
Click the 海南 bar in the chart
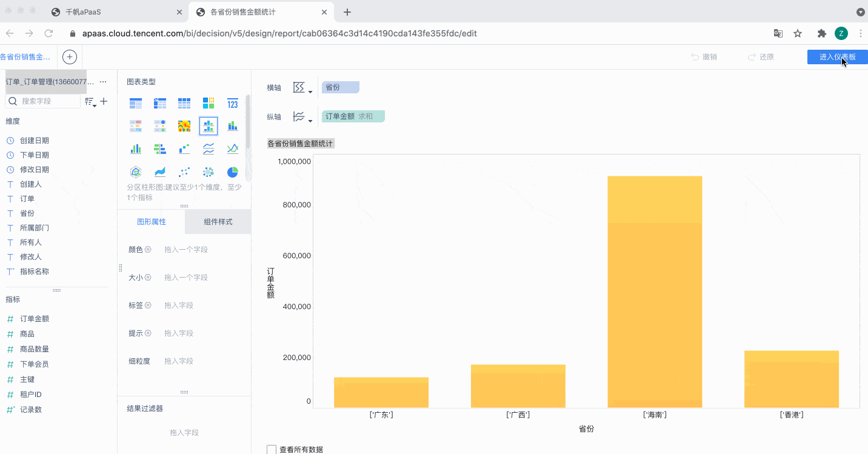pos(655,292)
